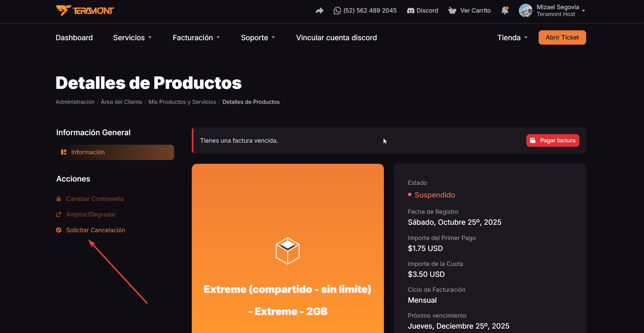Image resolution: width=644 pixels, height=333 pixels.
Task: Go to Área del Cliente breadcrumb
Action: pos(121,102)
